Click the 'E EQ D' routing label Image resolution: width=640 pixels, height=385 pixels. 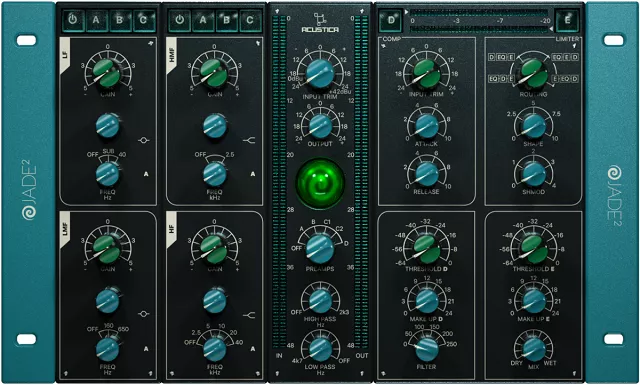565,78
